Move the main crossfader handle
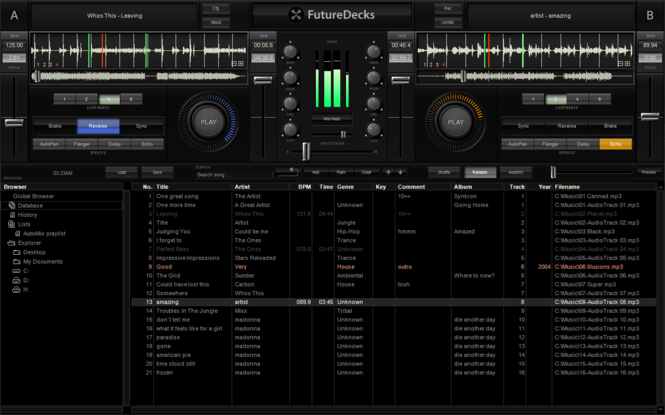665x415 pixels. click(306, 151)
